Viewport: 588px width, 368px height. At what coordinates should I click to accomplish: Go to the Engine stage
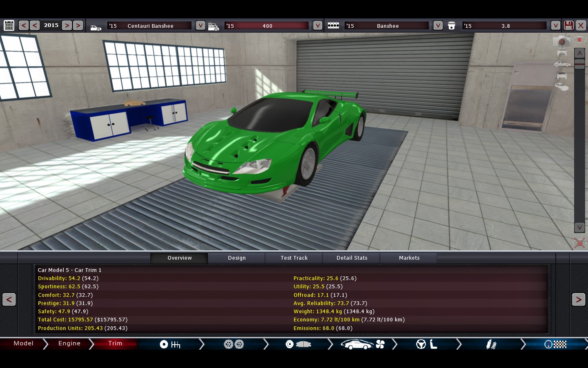(x=69, y=343)
